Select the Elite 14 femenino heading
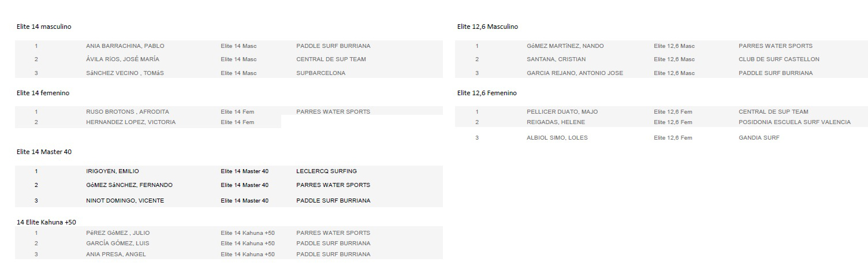This screenshot has height=277, width=868. point(43,93)
